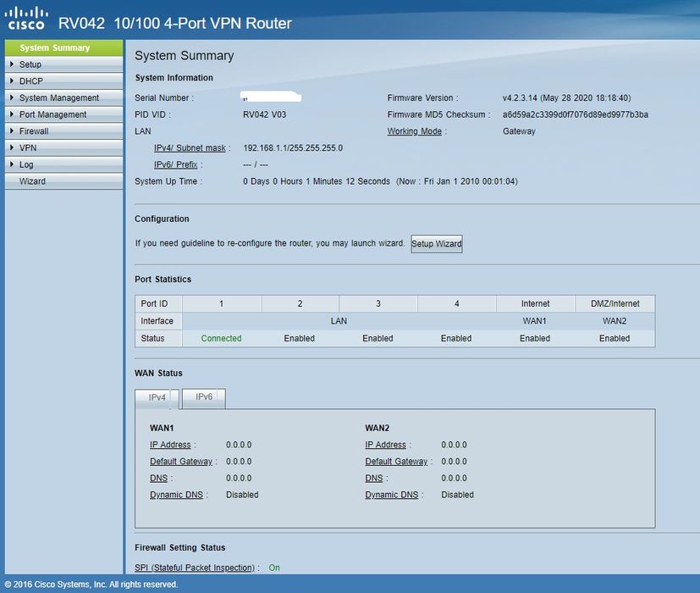700x593 pixels.
Task: Open WAN2 Dynamic DNS link
Action: (x=392, y=495)
